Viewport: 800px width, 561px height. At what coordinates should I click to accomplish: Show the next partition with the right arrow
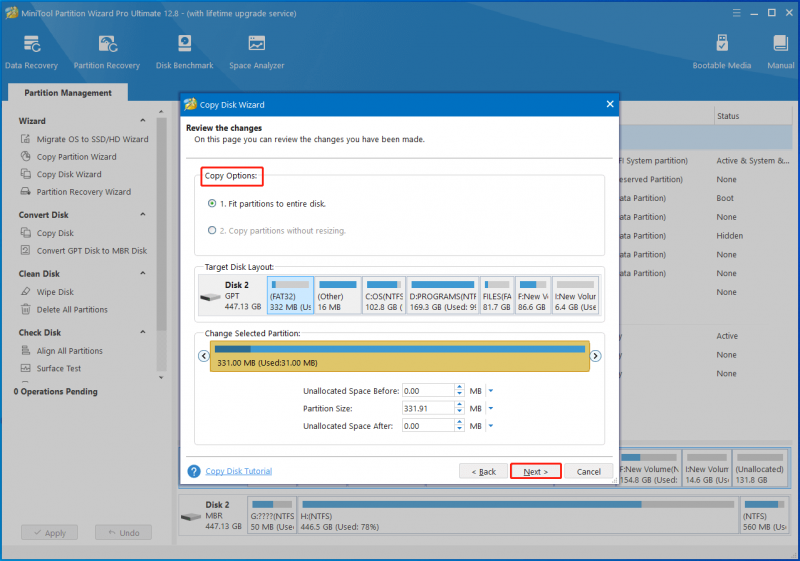coord(595,356)
